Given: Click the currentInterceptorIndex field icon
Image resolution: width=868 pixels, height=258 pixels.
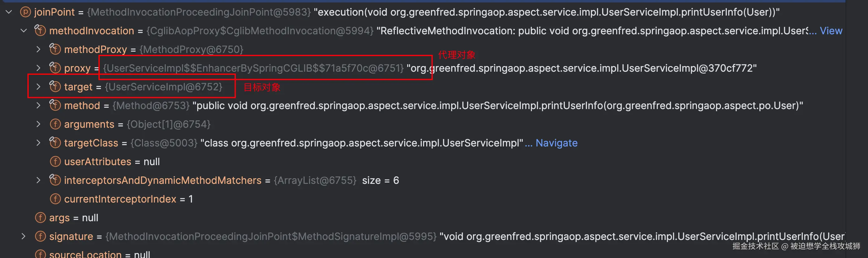Looking at the screenshot, I should [55, 199].
